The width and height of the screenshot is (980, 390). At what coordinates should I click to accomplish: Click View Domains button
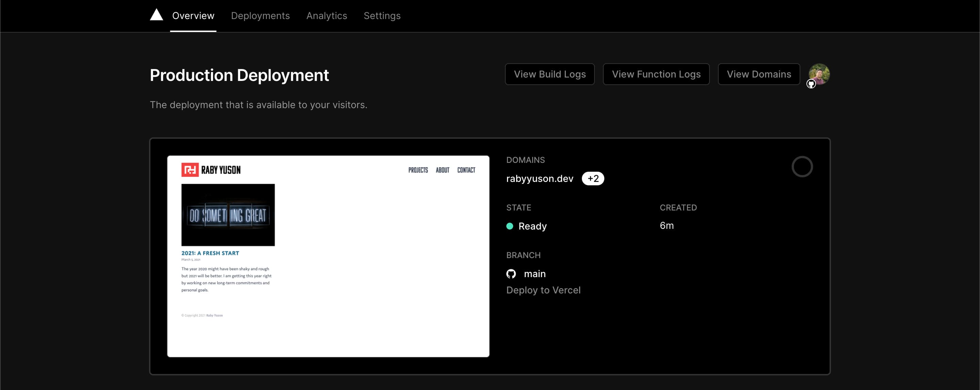pyautogui.click(x=758, y=74)
